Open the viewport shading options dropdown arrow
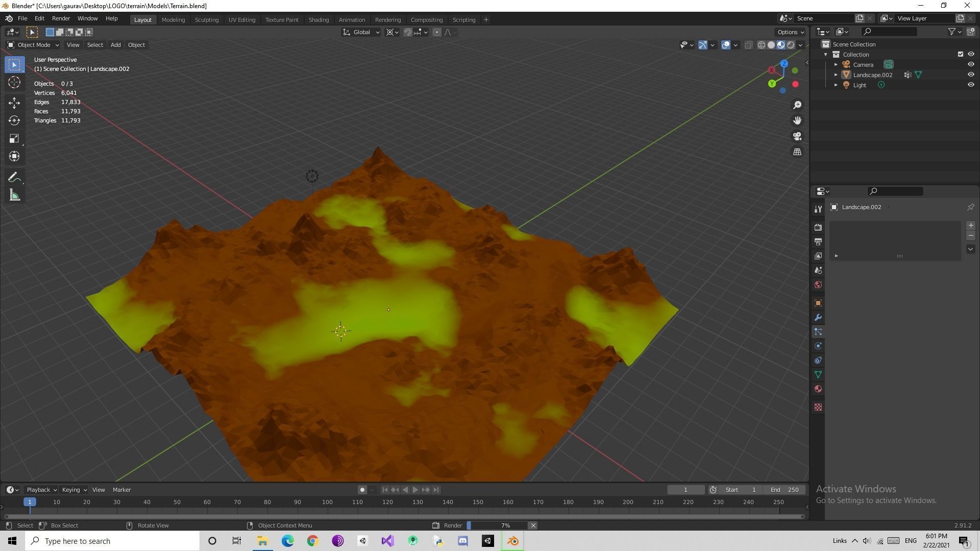 [800, 45]
